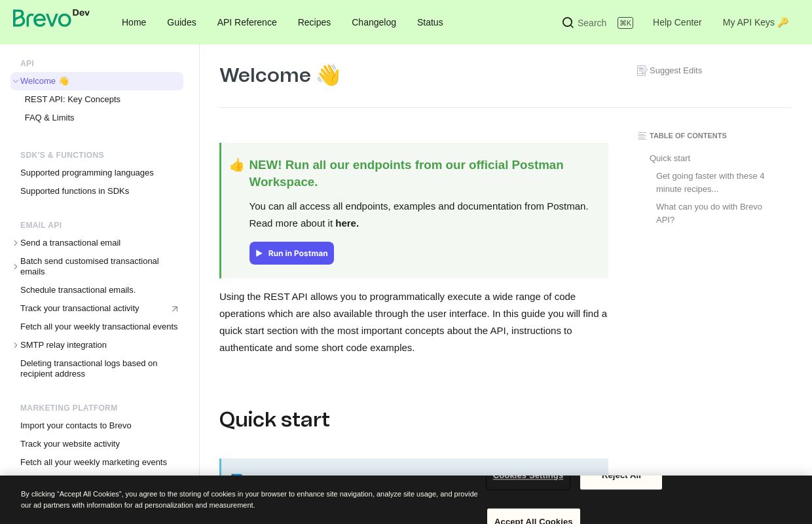Click the EMAIL API sidebar heading
Viewport: 812px width, 524px height.
click(x=41, y=225)
